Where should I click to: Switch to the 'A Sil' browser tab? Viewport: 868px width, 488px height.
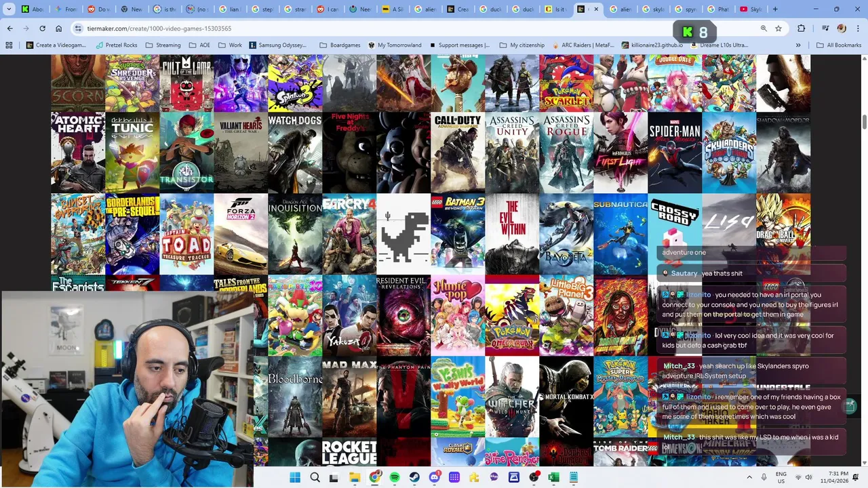point(393,9)
